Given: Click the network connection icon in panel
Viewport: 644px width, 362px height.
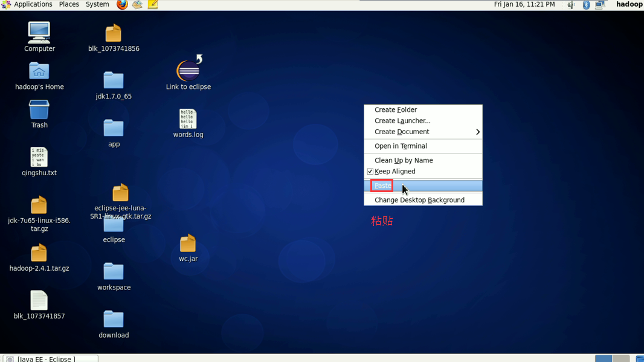Looking at the screenshot, I should point(600,4).
